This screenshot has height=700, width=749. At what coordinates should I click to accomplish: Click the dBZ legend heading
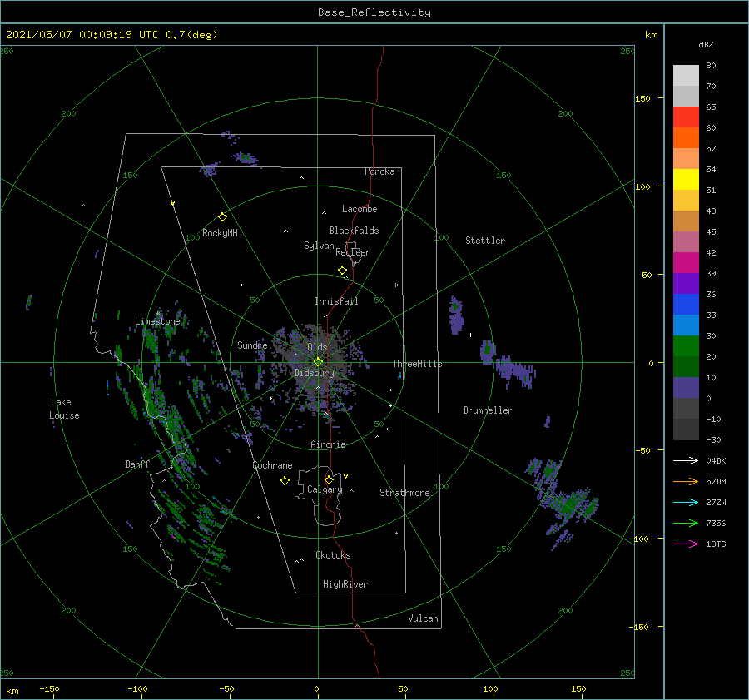click(706, 44)
